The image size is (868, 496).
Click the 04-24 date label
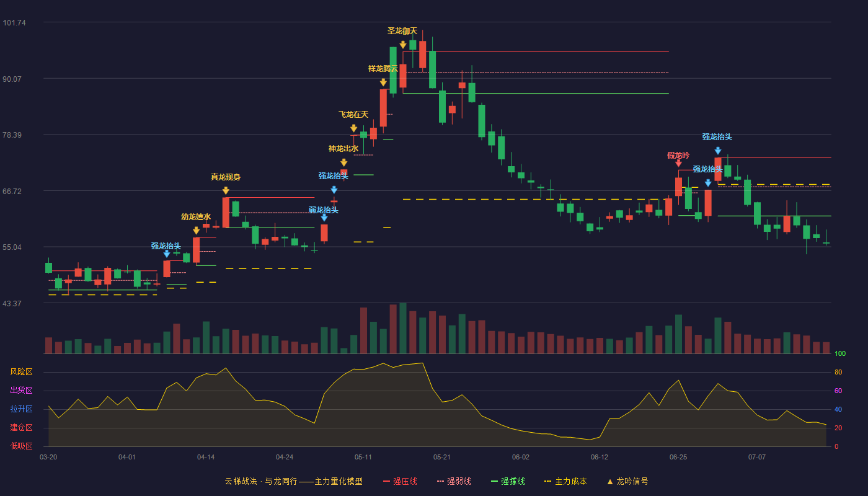tap(285, 457)
